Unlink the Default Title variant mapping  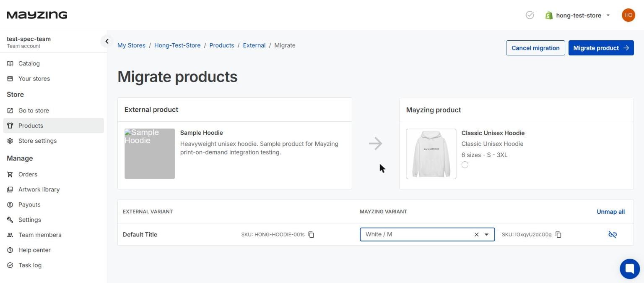(613, 234)
